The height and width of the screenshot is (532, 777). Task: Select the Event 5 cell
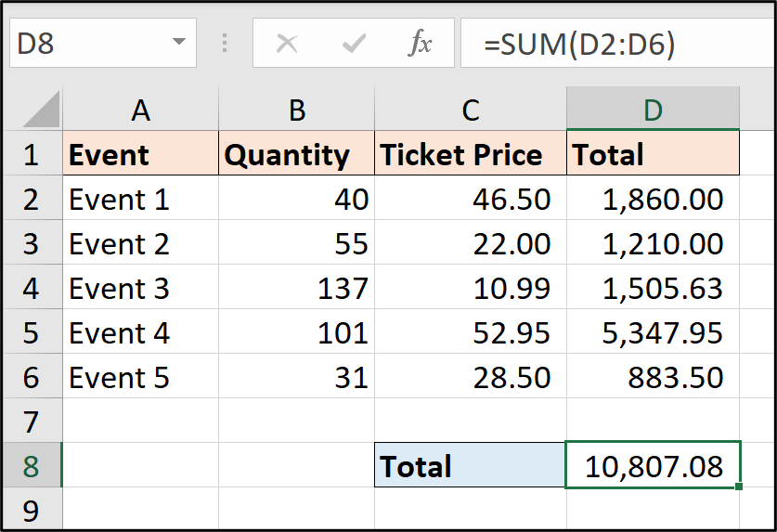141,376
